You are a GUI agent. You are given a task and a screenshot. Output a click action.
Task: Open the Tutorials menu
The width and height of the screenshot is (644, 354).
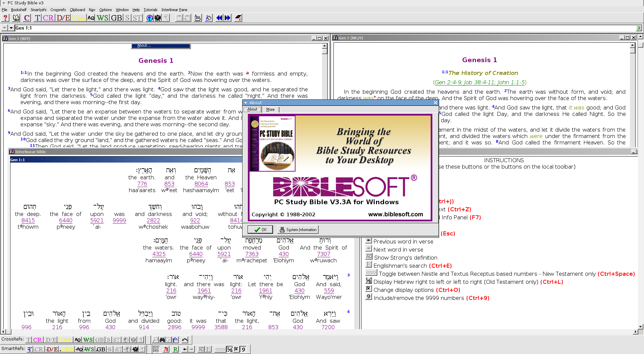coord(150,10)
